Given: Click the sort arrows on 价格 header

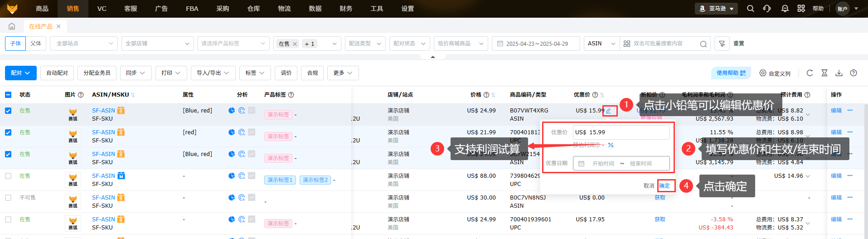Looking at the screenshot, I should 493,95.
